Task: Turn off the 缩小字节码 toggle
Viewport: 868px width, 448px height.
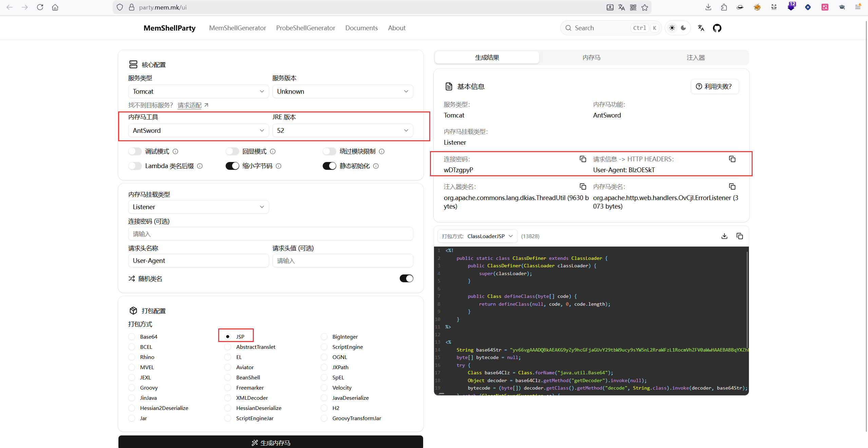Action: pos(232,166)
